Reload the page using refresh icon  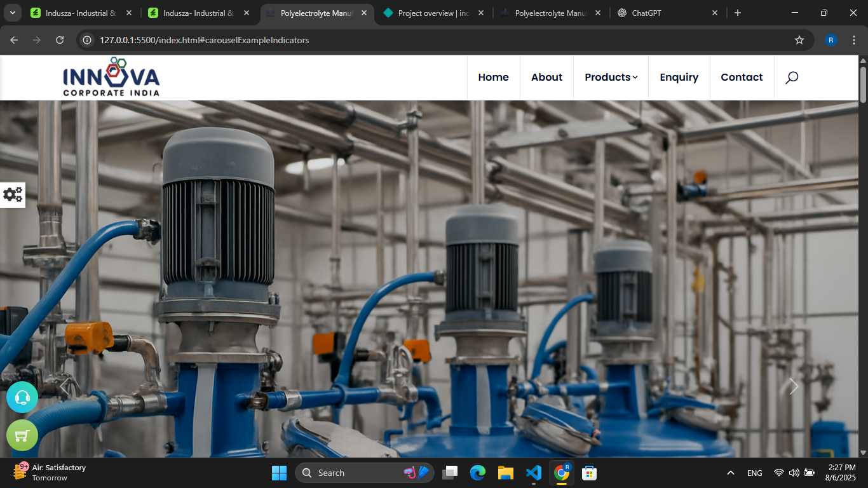[x=60, y=40]
